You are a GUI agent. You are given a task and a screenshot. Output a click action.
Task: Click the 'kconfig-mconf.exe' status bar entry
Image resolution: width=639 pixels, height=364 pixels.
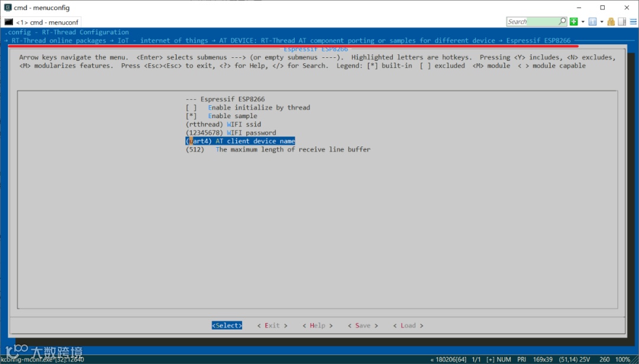43,359
